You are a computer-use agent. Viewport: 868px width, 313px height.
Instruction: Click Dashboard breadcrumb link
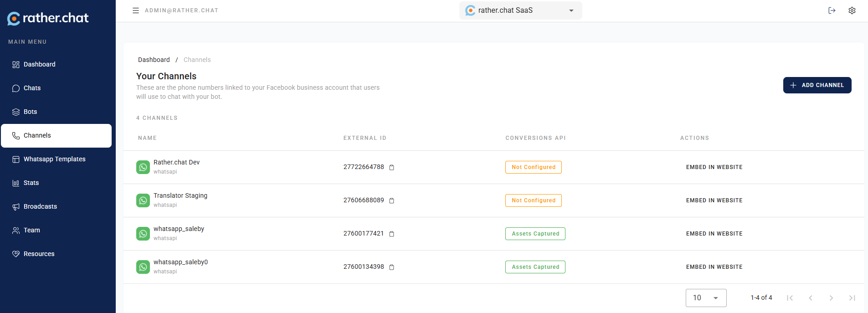click(154, 60)
